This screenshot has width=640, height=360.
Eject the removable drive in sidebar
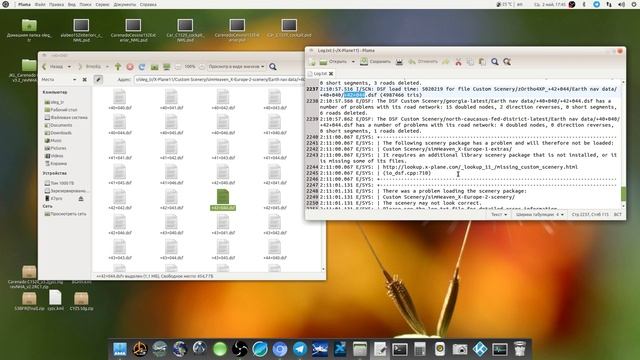point(81,198)
